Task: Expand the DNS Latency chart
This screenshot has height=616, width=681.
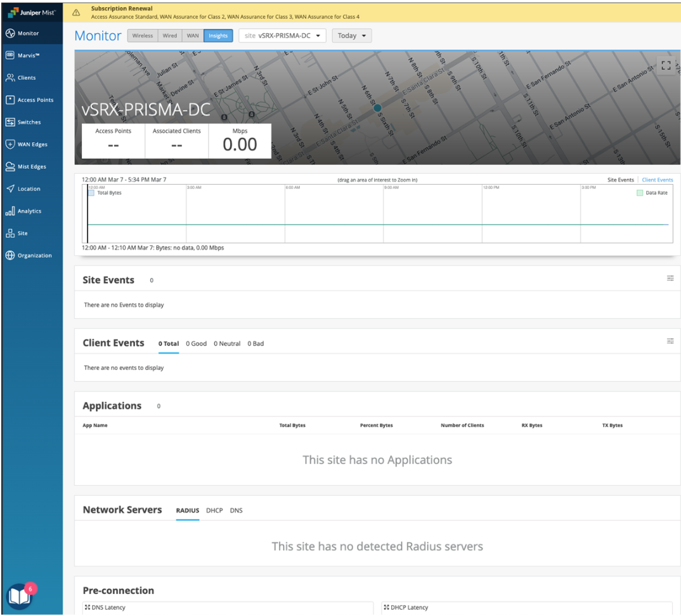Action: coord(88,608)
